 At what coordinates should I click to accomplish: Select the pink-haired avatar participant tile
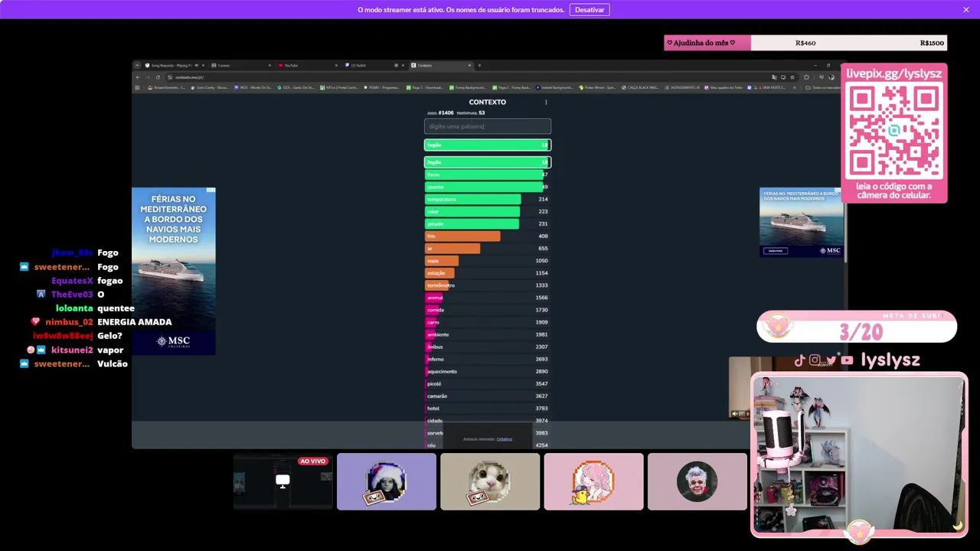coord(593,481)
